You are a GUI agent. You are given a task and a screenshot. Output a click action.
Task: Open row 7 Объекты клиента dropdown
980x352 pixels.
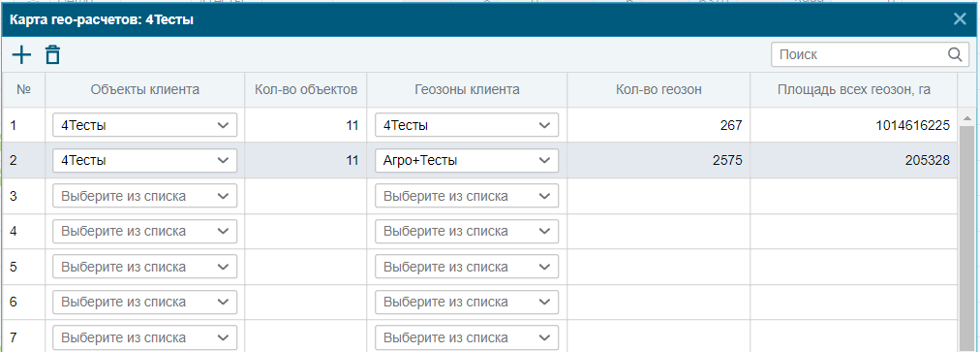[x=145, y=337]
